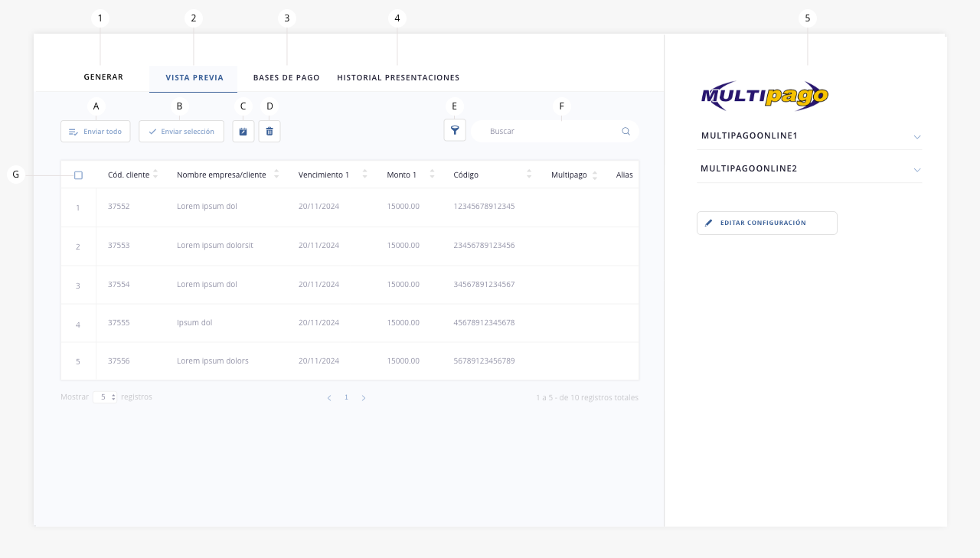
Task: Select client code 37554 cell
Action: pyautogui.click(x=119, y=285)
